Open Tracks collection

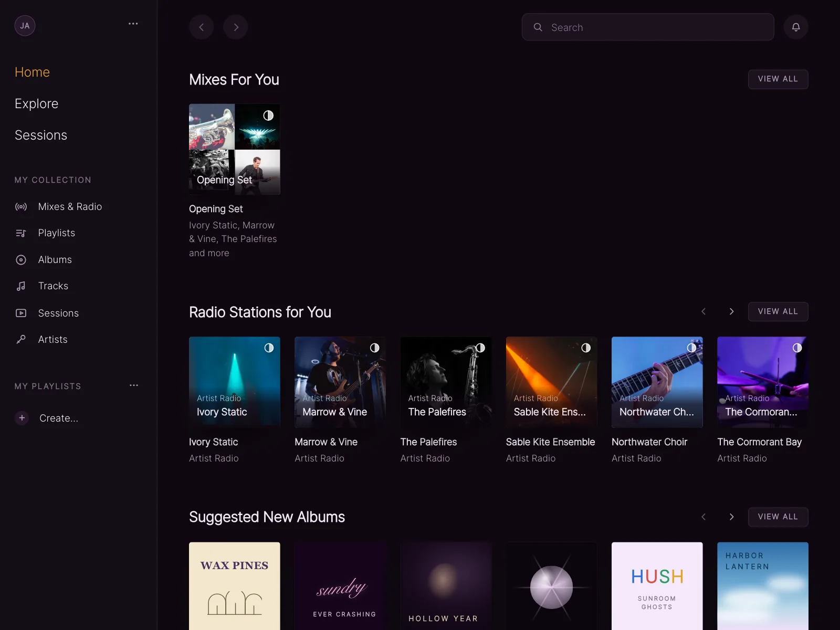(x=53, y=286)
